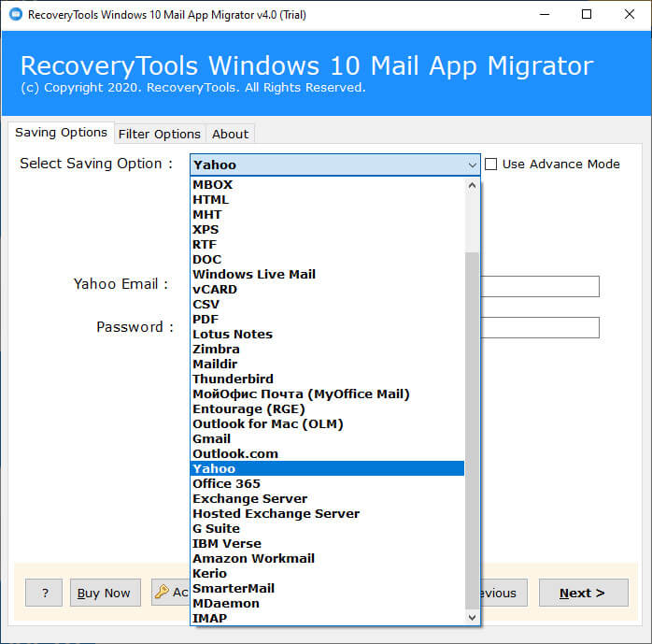The width and height of the screenshot is (652, 644).
Task: Pick Maildir saving option
Action: pos(327,365)
